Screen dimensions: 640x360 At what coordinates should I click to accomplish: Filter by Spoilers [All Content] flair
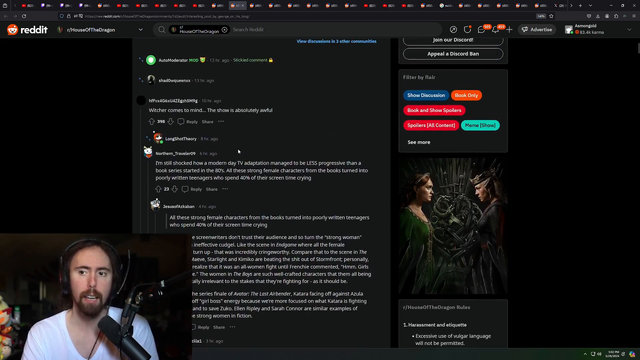pyautogui.click(x=431, y=125)
